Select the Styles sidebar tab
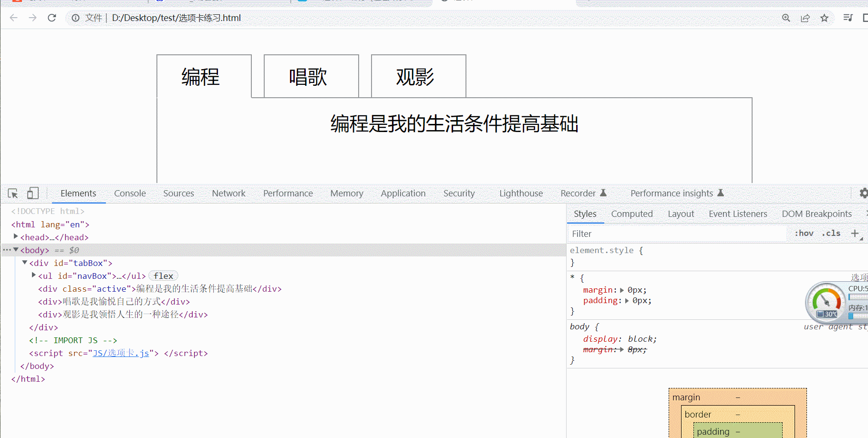The image size is (868, 438). (585, 214)
